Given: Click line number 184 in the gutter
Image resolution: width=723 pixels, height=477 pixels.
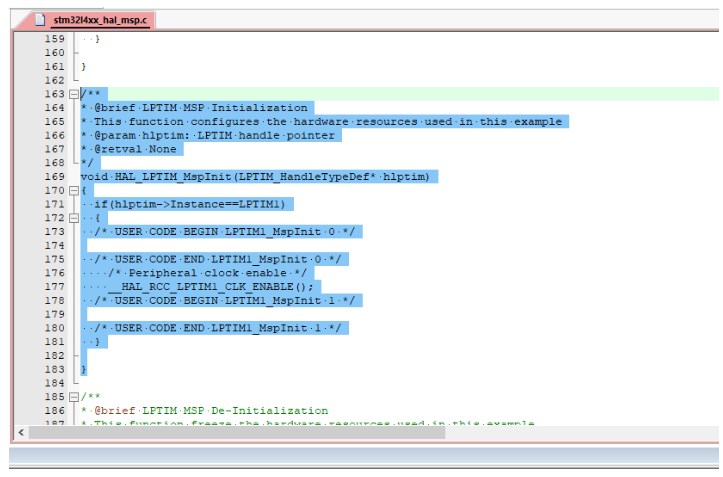Looking at the screenshot, I should 54,383.
